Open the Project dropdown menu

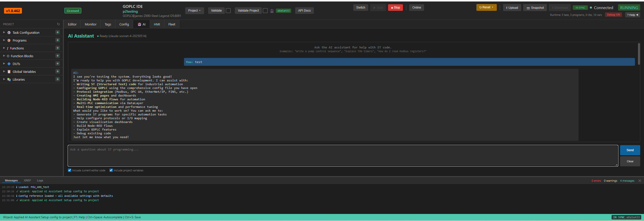[194, 11]
